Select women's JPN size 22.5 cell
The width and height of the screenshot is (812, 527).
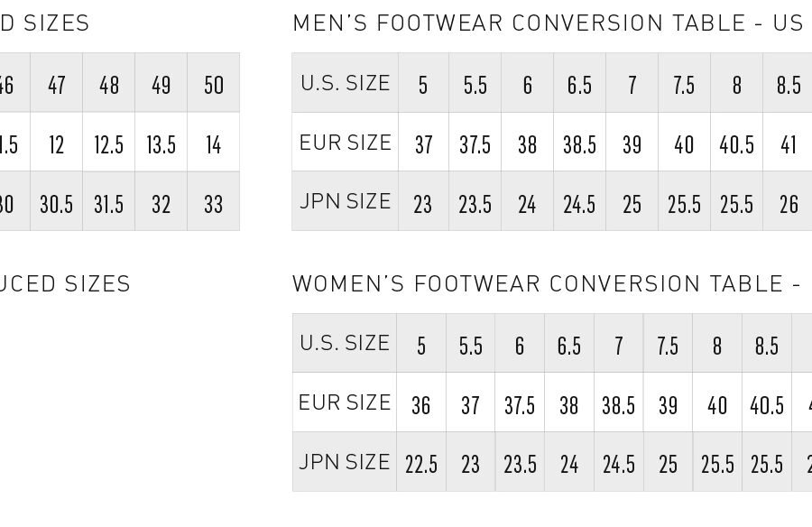point(421,462)
